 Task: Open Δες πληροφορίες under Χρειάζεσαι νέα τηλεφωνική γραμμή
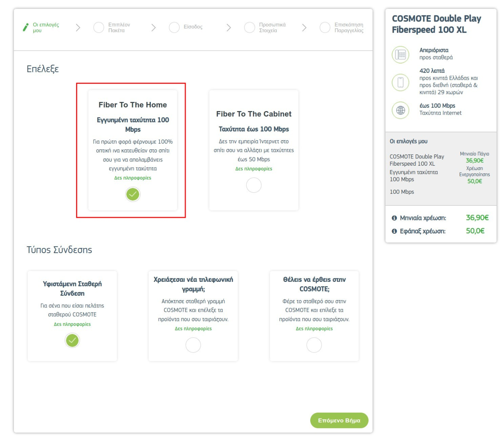coord(193,329)
